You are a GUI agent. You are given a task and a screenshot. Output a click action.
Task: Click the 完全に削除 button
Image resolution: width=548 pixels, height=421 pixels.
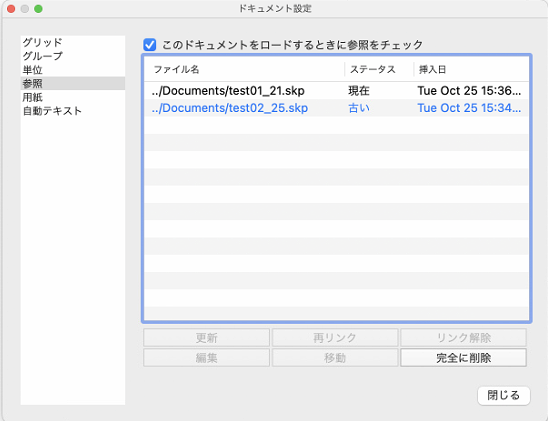(463, 357)
